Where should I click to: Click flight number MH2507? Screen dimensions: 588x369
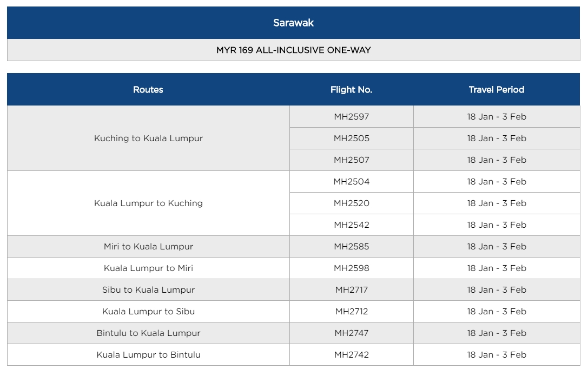tap(351, 160)
